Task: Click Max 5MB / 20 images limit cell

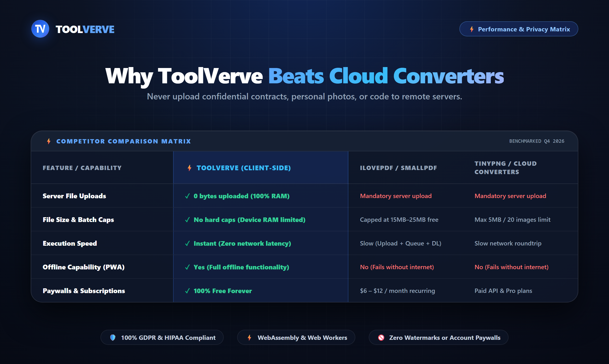Action: click(512, 220)
